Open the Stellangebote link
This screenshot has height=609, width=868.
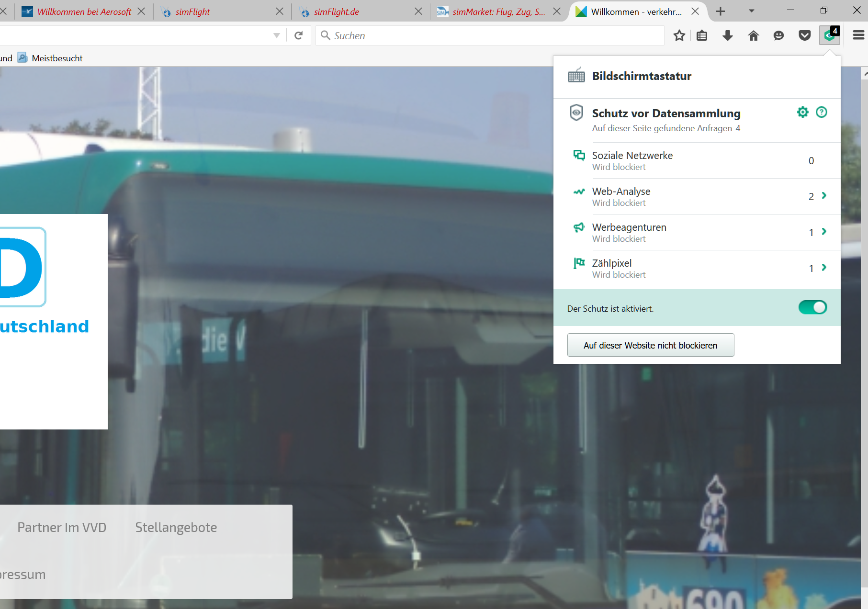click(x=176, y=527)
